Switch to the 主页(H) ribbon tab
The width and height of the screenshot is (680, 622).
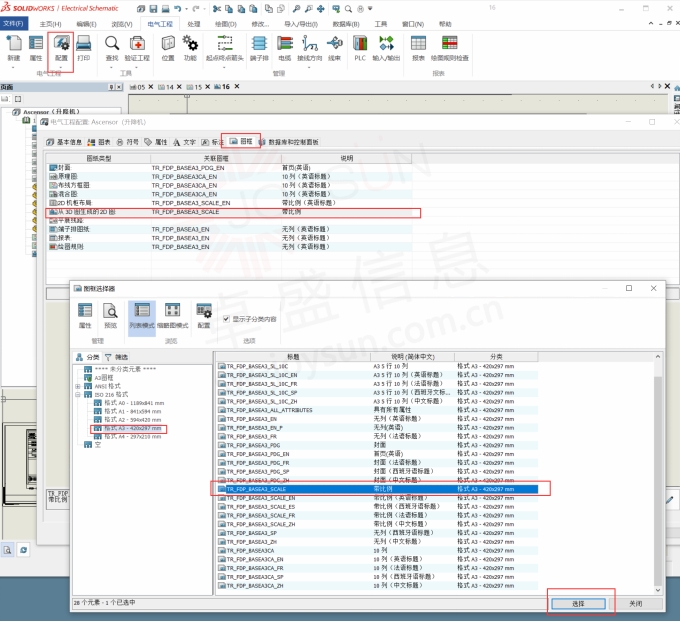[x=50, y=24]
